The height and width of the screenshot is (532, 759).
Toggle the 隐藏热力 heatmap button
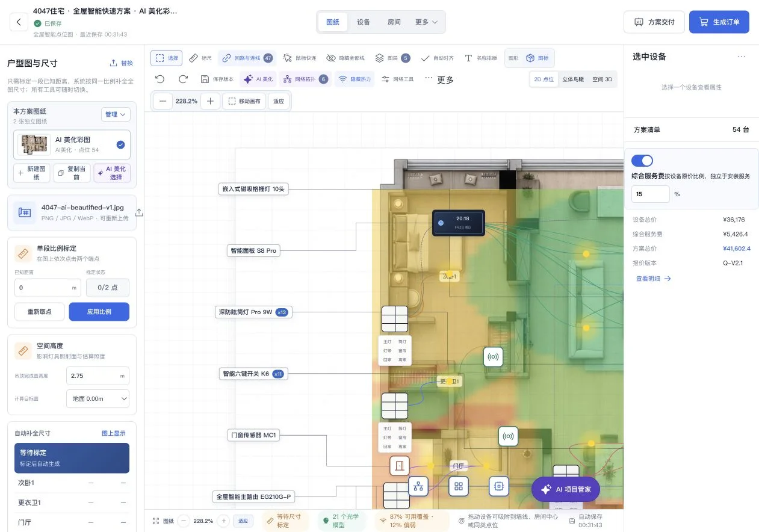tap(355, 79)
